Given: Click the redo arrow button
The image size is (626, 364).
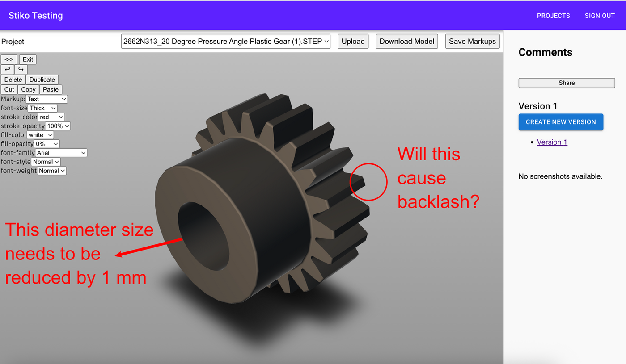Looking at the screenshot, I should tap(21, 69).
